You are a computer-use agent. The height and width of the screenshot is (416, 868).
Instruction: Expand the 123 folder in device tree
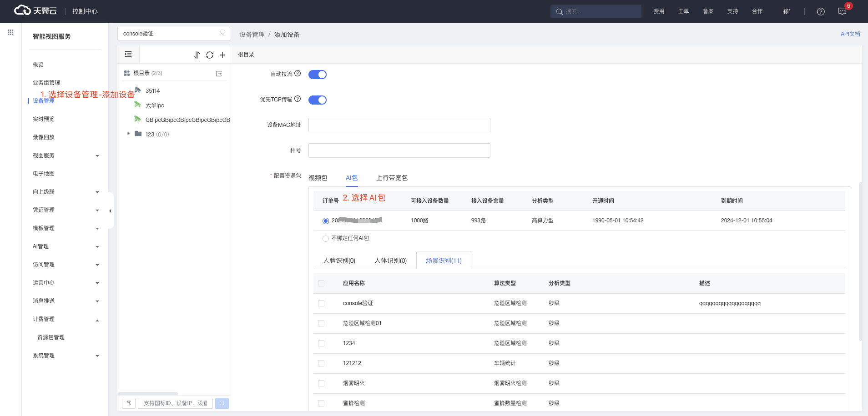(x=129, y=134)
